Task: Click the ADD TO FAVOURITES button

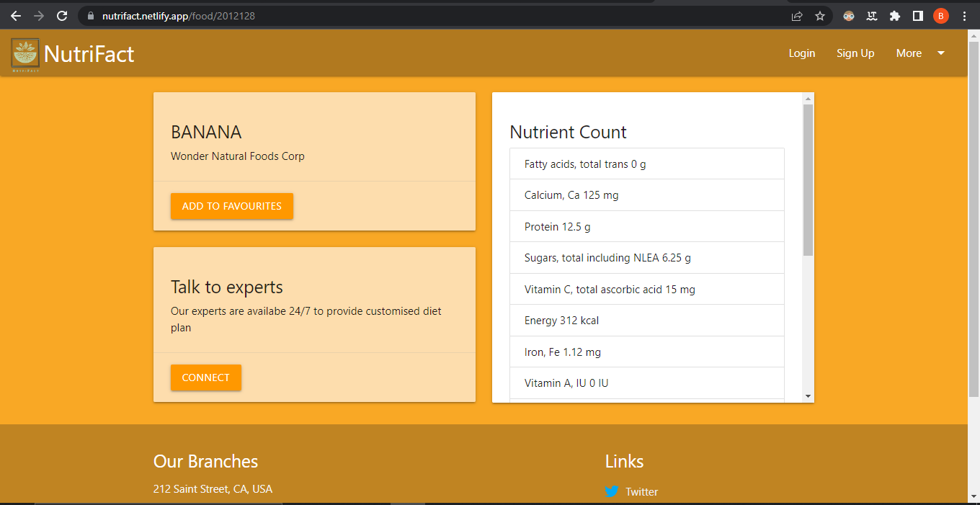Action: 231,205
